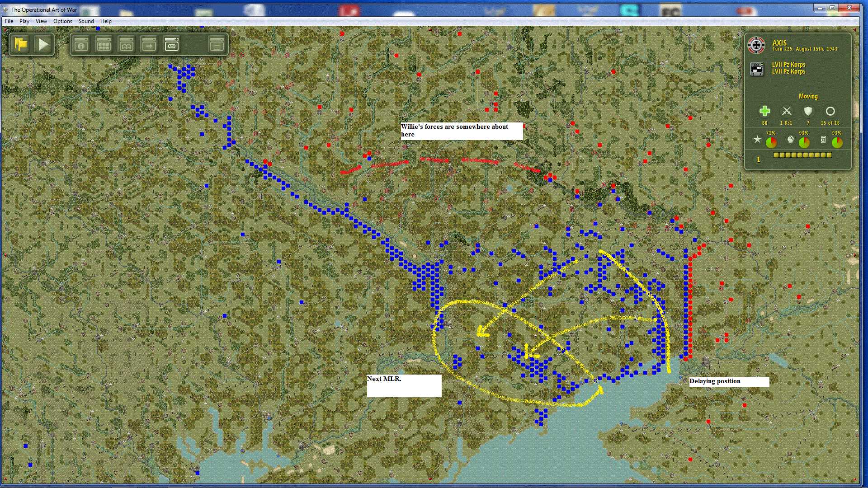Click the shield defense icon
This screenshot has height=488, width=868.
tap(808, 111)
